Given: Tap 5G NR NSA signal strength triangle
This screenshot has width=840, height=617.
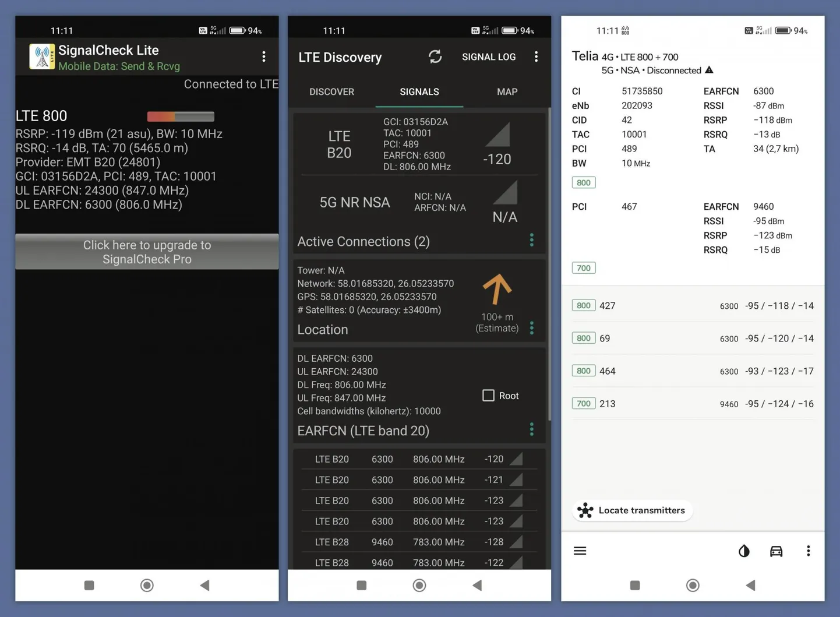Looking at the screenshot, I should 505,193.
